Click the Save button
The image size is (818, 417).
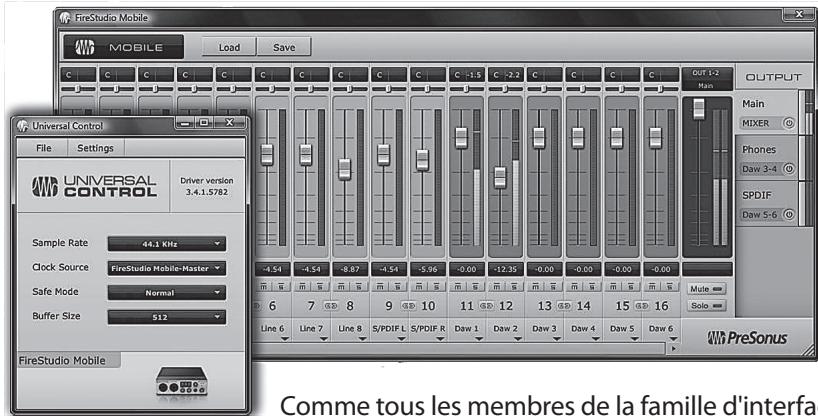tap(284, 47)
